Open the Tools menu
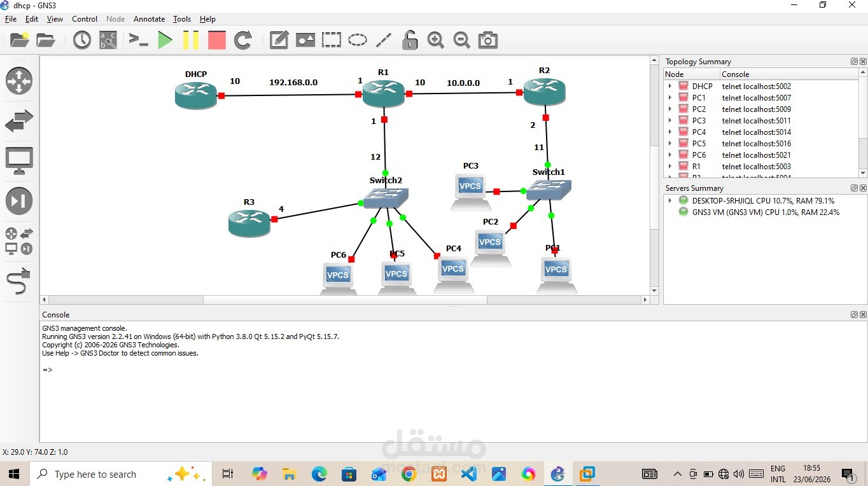 [182, 19]
